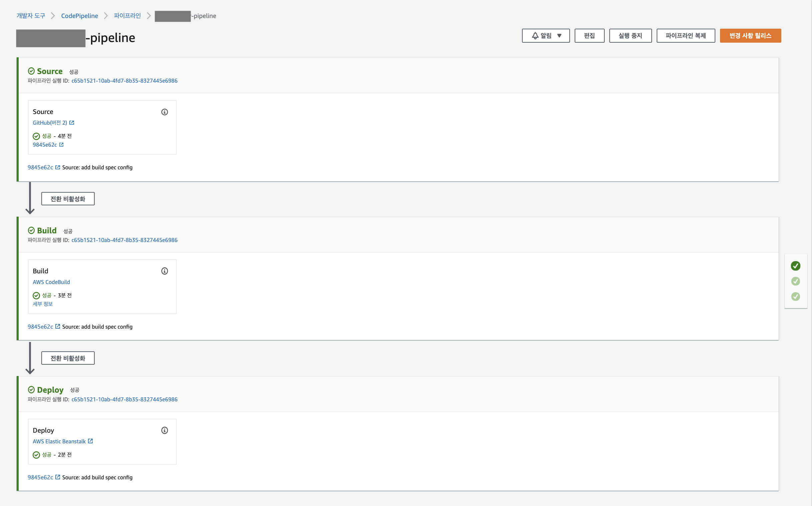Click success check icon in Build card status
The image size is (812, 506).
36,296
